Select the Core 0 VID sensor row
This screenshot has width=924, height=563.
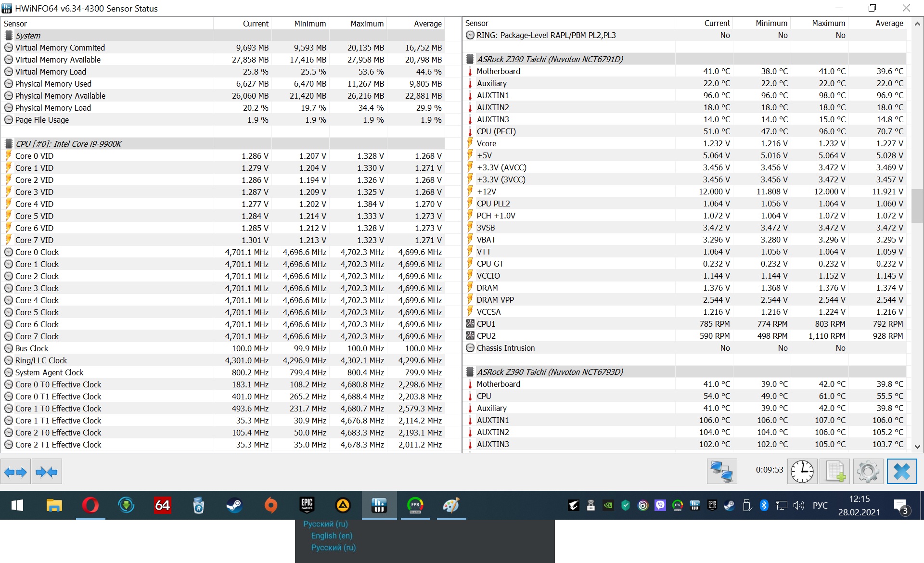click(x=34, y=156)
